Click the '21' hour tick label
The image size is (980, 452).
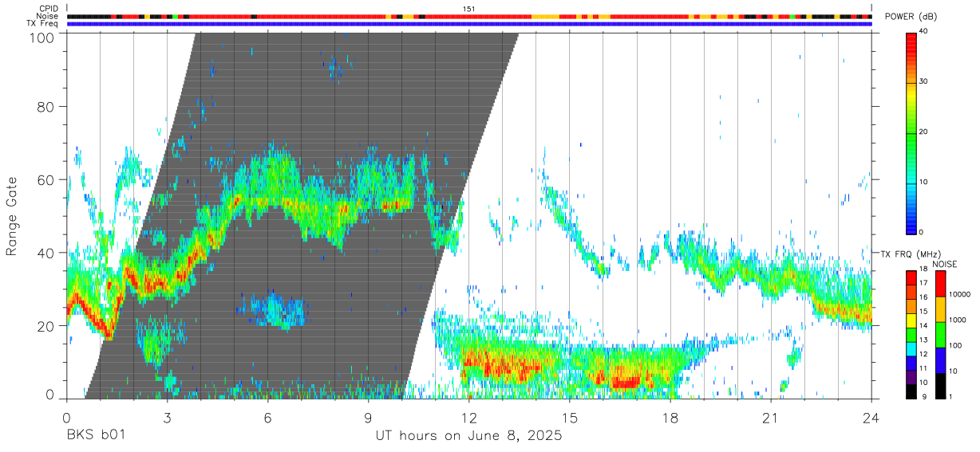point(771,418)
